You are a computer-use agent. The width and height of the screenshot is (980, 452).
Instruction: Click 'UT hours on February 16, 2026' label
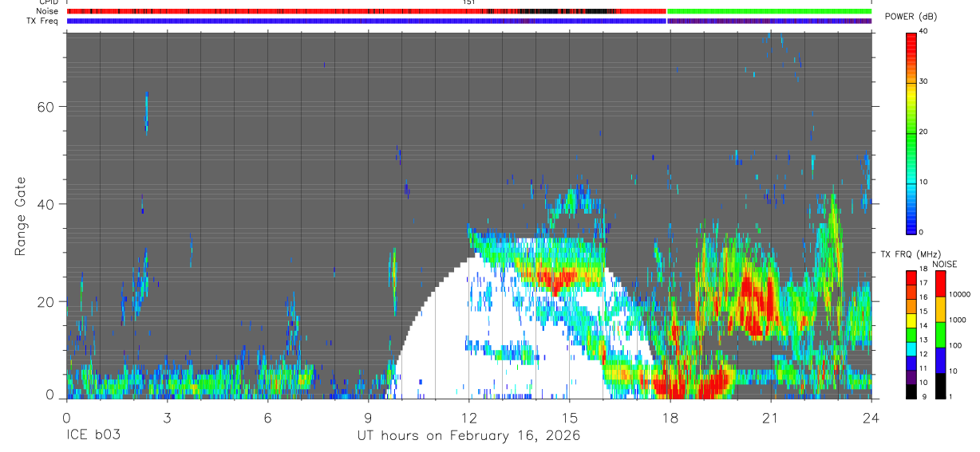pos(468,436)
